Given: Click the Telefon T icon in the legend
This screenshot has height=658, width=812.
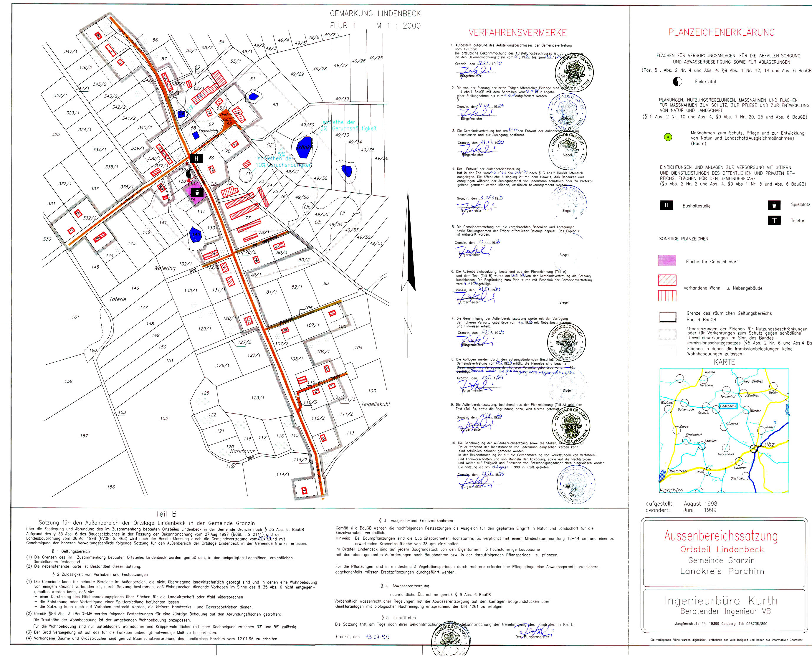Looking at the screenshot, I should click(774, 220).
